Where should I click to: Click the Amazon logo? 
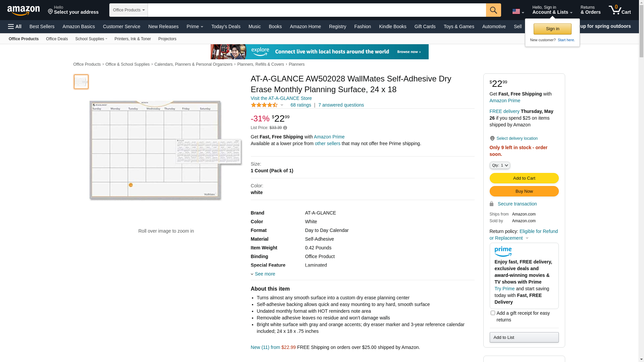pyautogui.click(x=23, y=10)
